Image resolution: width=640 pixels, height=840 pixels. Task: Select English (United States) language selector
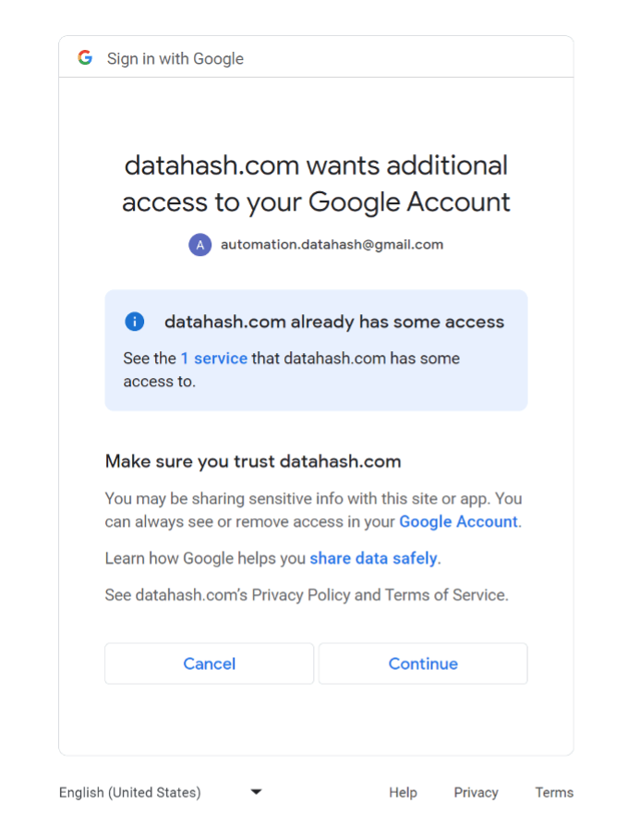[x=161, y=792]
